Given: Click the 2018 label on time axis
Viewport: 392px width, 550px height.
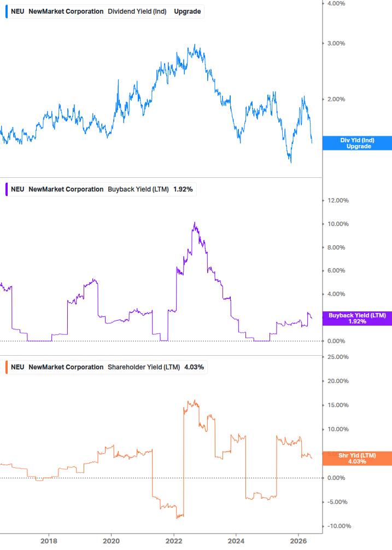Looking at the screenshot, I should coord(49,541).
